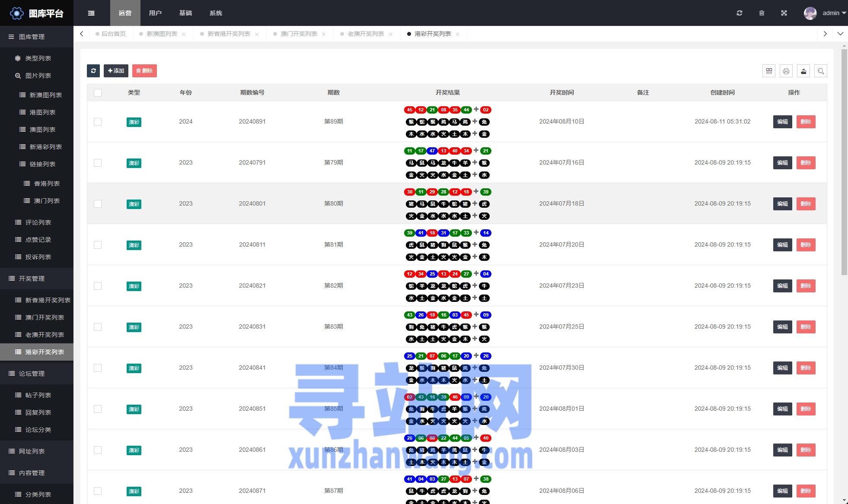Click 编辑 for the 第80期 row
This screenshot has height=504, width=848.
(782, 204)
